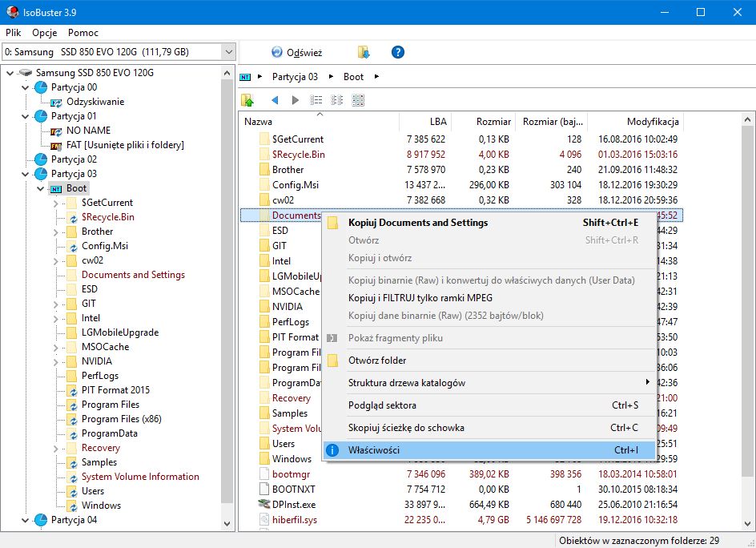Select the Config.Msi folder row
The width and height of the screenshot is (756, 548).
click(x=461, y=185)
